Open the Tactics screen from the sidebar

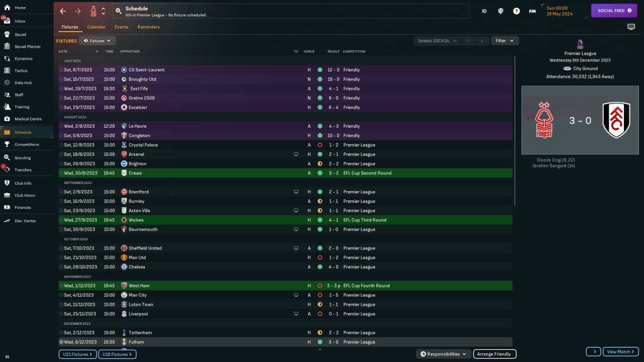pos(21,71)
